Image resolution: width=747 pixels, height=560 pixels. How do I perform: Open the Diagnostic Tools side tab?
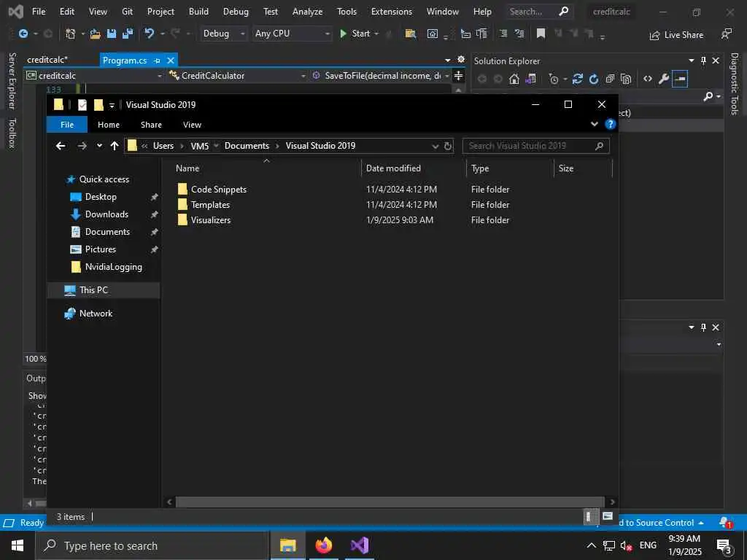[734, 84]
